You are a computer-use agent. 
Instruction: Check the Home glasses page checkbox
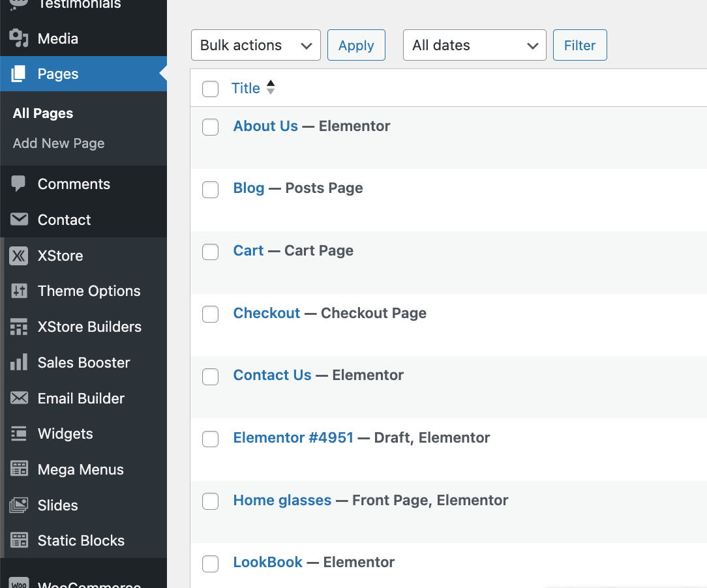[x=210, y=501]
